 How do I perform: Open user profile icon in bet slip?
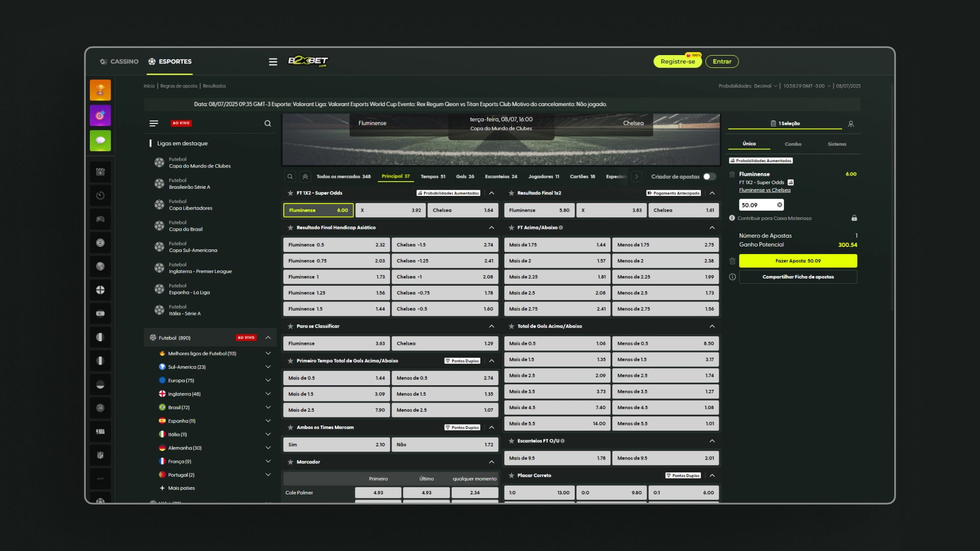tap(851, 124)
